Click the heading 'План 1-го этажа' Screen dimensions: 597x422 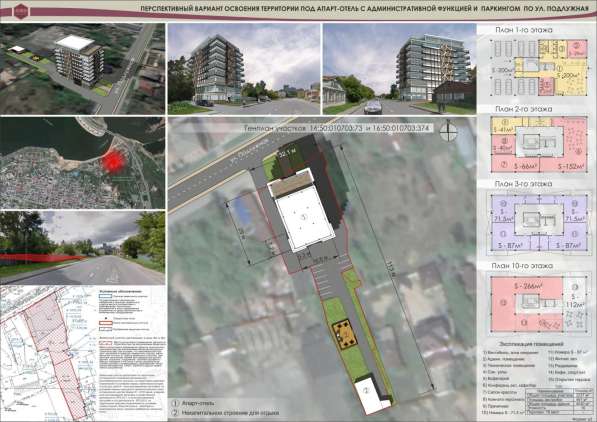click(x=524, y=30)
